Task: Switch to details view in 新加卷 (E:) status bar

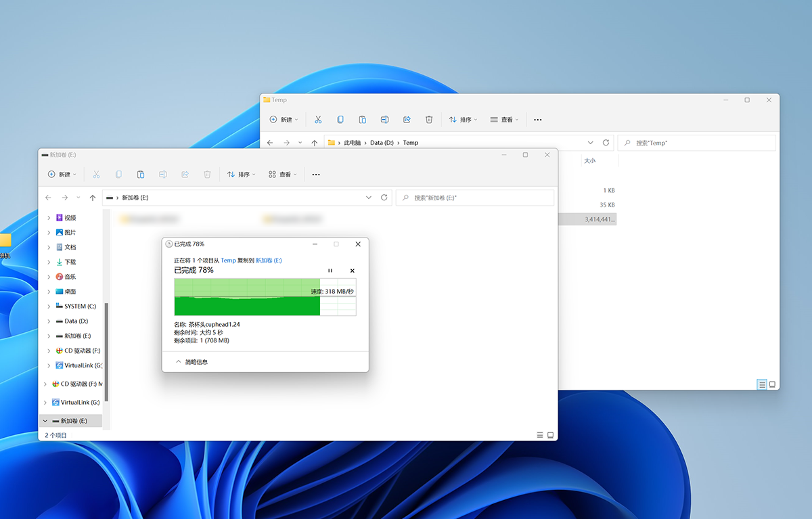Action: pos(540,434)
